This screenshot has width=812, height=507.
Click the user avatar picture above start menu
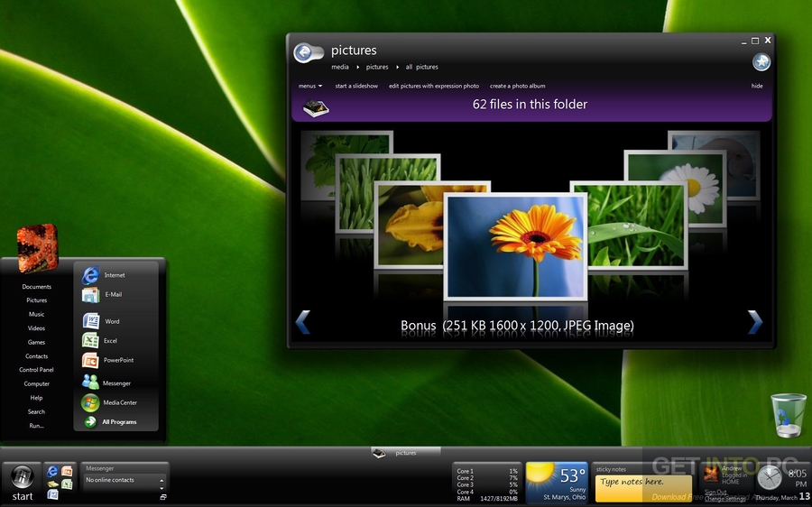pos(37,248)
